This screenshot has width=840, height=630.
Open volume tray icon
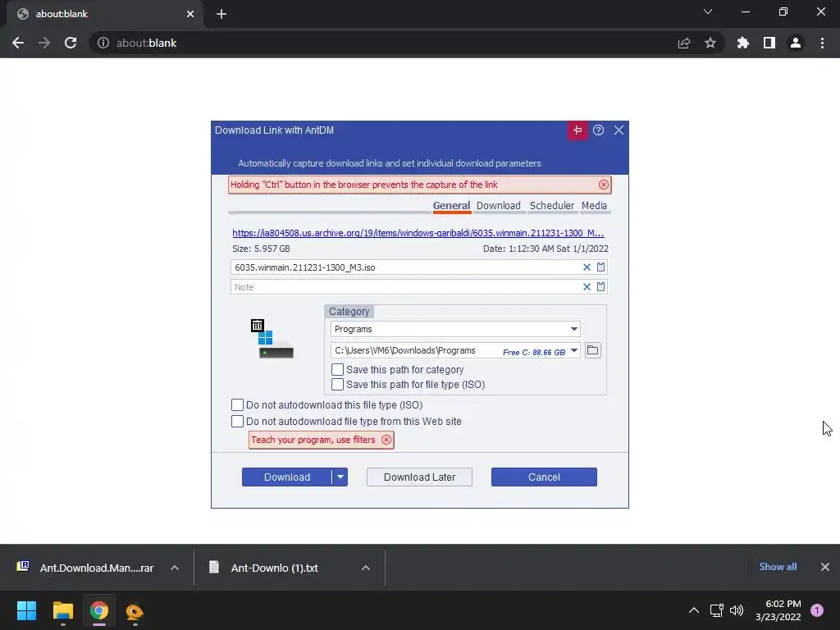pos(737,610)
